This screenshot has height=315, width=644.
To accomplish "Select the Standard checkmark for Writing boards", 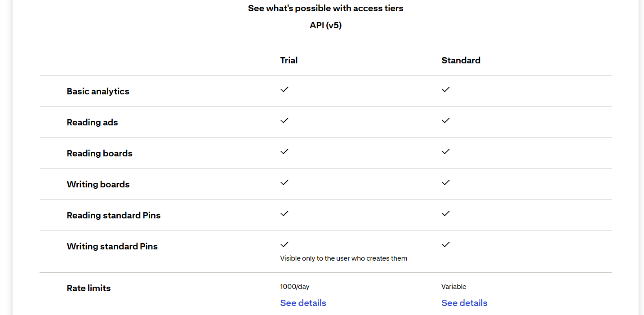I will pos(445,182).
